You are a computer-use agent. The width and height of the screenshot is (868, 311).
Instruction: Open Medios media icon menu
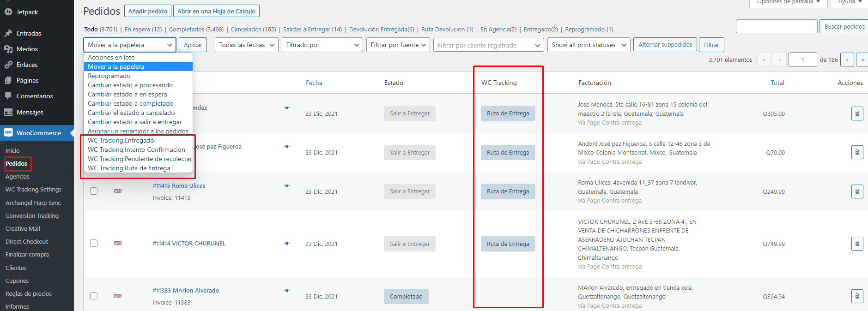point(8,49)
